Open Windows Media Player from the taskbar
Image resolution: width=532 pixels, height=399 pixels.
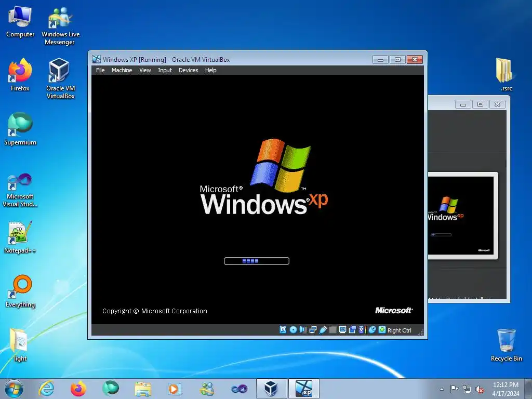pyautogui.click(x=175, y=389)
